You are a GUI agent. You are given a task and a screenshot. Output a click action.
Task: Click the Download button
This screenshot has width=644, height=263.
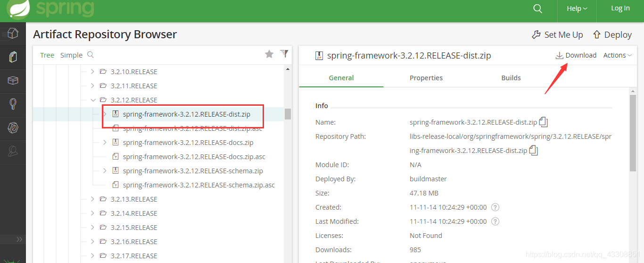[576, 55]
